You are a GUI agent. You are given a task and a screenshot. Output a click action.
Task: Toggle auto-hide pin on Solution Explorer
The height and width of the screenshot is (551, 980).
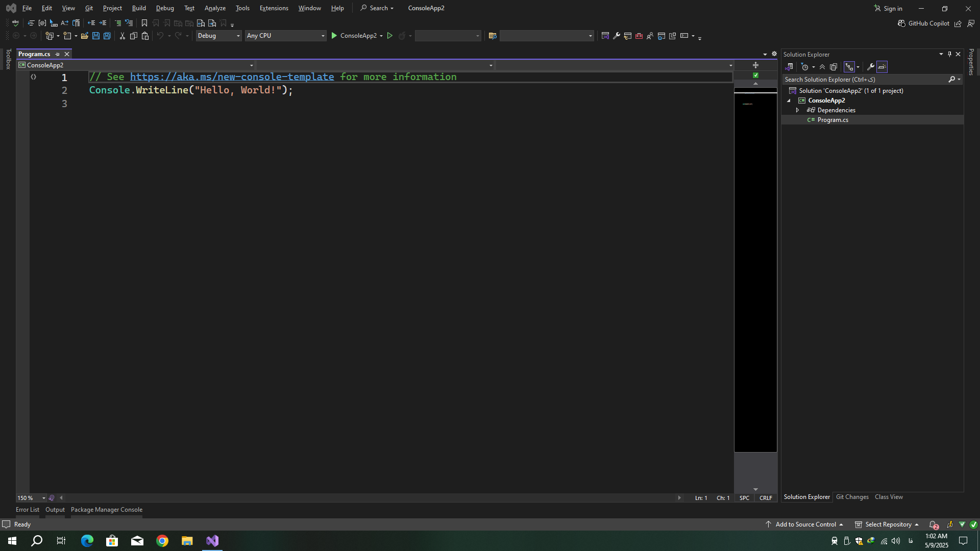click(950, 54)
